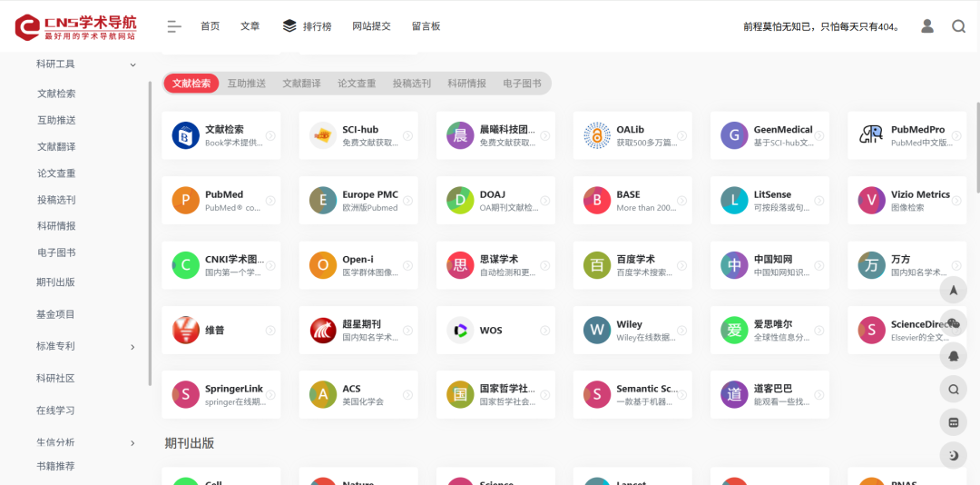Switch to the 文献翻译 tab

click(301, 84)
